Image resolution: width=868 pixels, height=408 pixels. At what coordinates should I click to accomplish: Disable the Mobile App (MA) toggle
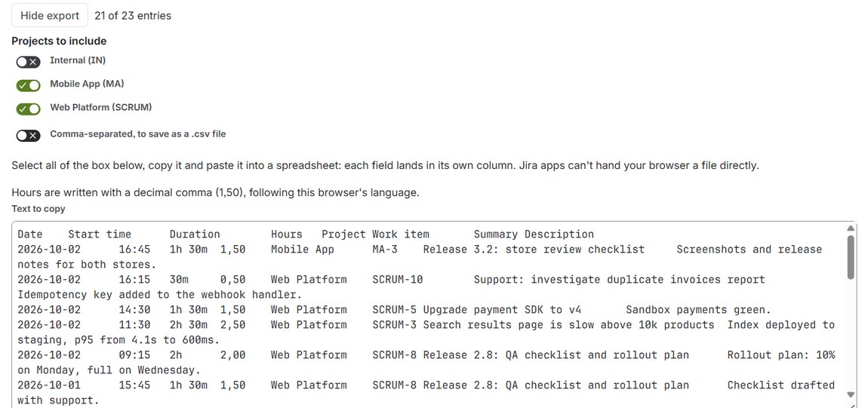[28, 86]
